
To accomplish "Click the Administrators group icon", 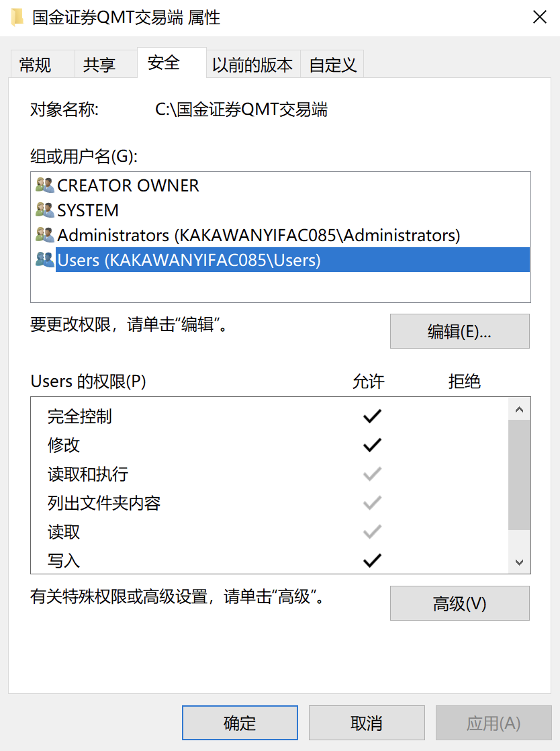I will [x=44, y=234].
